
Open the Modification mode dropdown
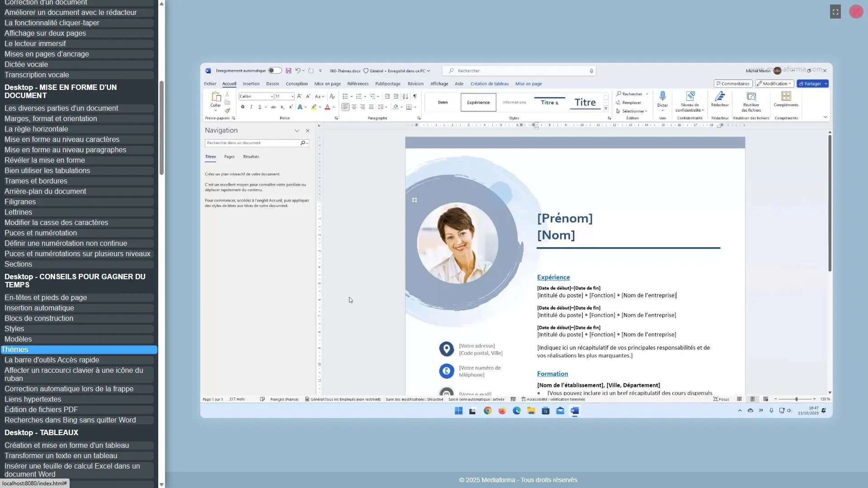775,84
